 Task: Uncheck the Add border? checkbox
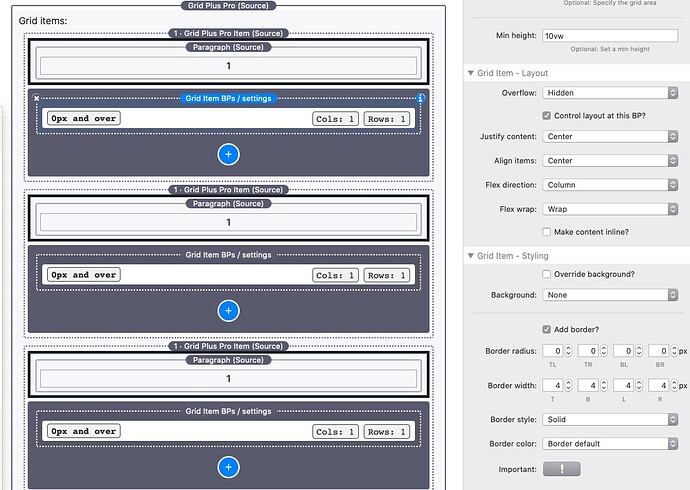pyautogui.click(x=547, y=329)
